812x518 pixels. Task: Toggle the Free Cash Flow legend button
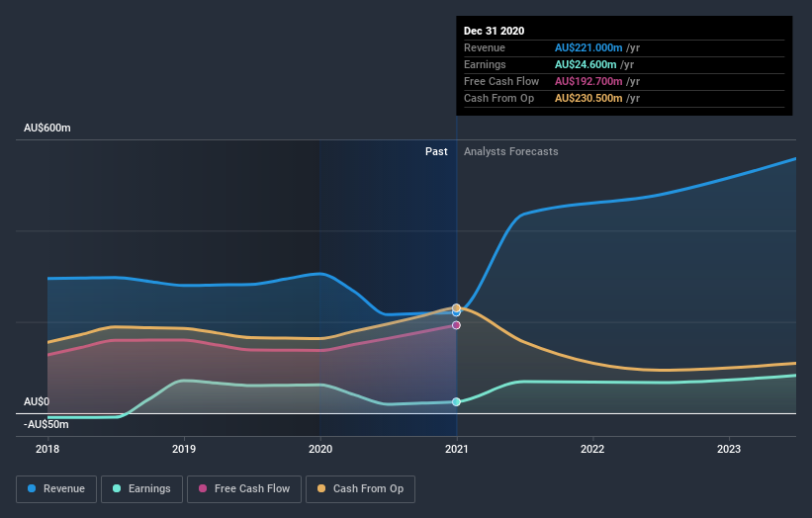tap(244, 489)
